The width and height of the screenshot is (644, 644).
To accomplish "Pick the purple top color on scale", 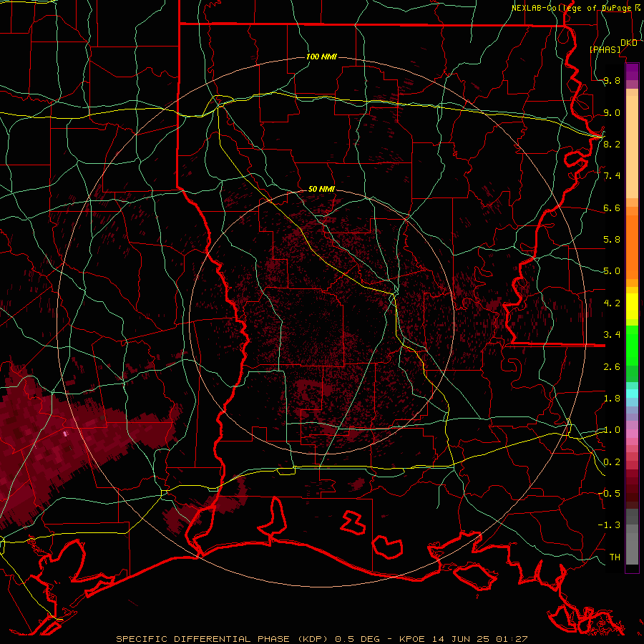I will click(x=632, y=71).
